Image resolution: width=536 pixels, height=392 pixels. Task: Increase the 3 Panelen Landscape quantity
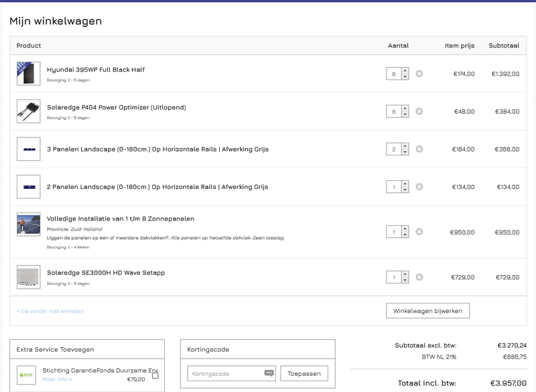pos(405,146)
